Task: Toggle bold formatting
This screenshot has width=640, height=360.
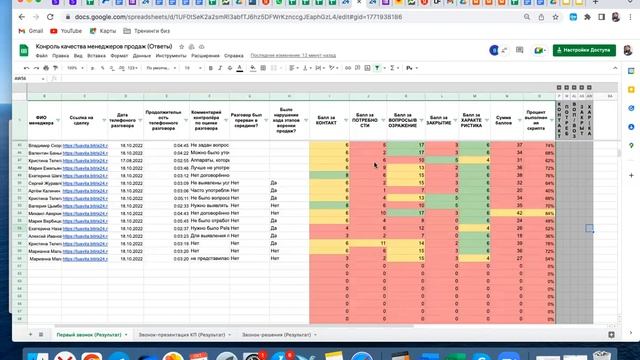Action: pyautogui.click(x=211, y=68)
